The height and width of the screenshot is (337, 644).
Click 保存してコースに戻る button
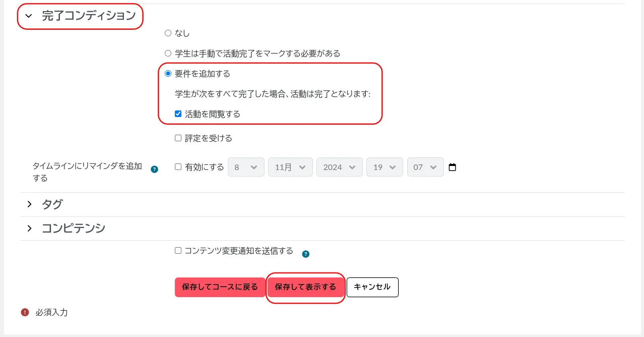pyautogui.click(x=220, y=287)
